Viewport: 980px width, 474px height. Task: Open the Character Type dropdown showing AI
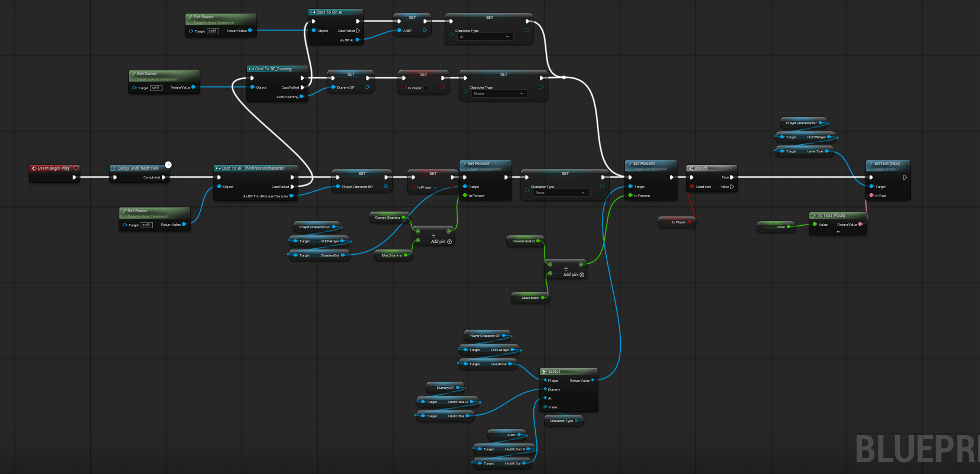pos(484,37)
